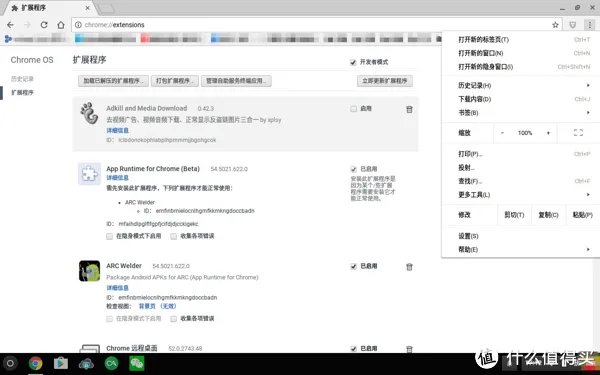The height and width of the screenshot is (375, 600).
Task: Remove ARC Welder using trash icon
Action: 409,267
